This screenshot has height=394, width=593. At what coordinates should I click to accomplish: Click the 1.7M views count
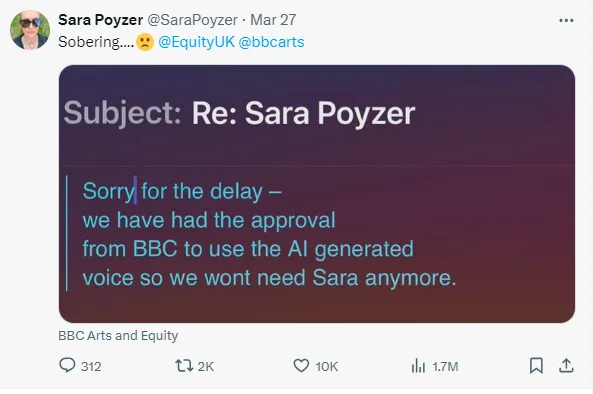coord(445,366)
